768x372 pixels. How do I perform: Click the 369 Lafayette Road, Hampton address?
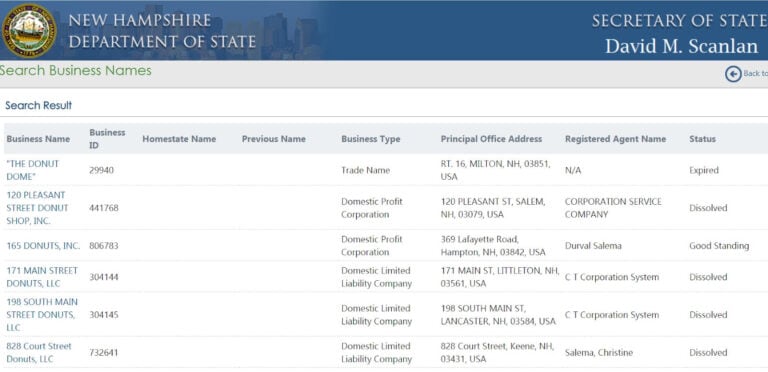point(493,245)
